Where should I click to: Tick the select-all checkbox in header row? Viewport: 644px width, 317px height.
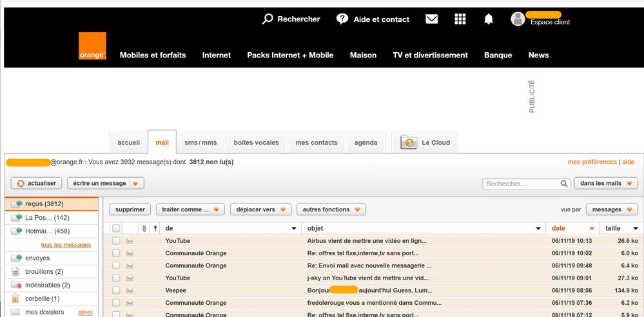(x=116, y=228)
